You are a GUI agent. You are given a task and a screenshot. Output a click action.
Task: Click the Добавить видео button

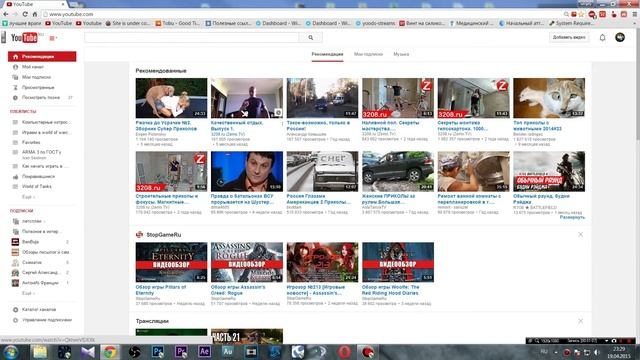[x=569, y=37]
